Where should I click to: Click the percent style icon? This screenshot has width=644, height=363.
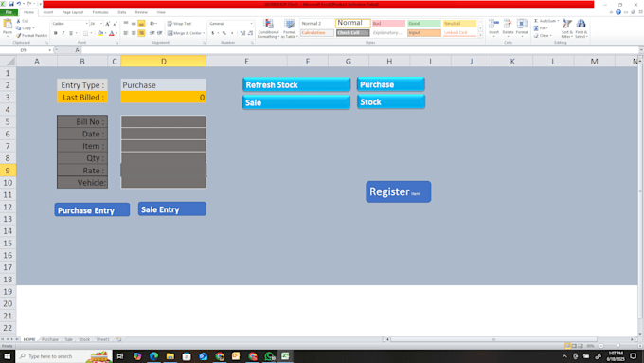click(x=224, y=33)
